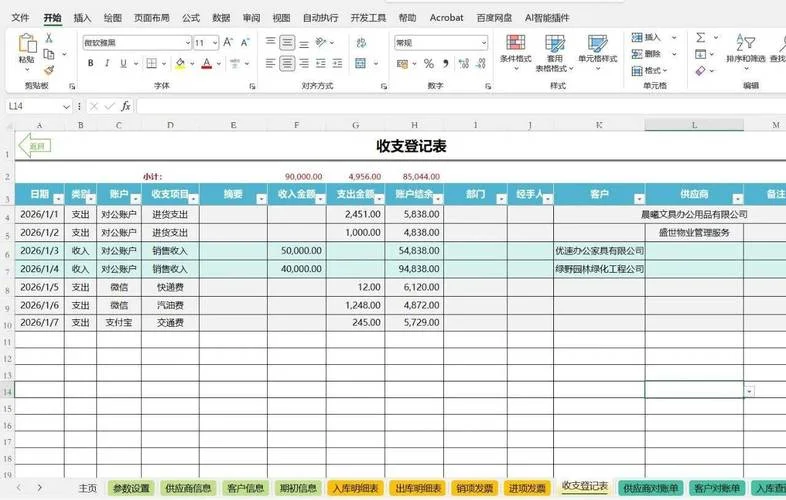
Task: Click the Paste clipboard icon
Action: click(27, 44)
